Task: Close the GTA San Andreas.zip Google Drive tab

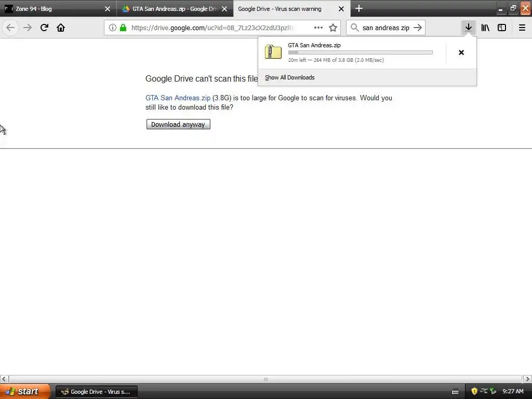Action: (224, 9)
